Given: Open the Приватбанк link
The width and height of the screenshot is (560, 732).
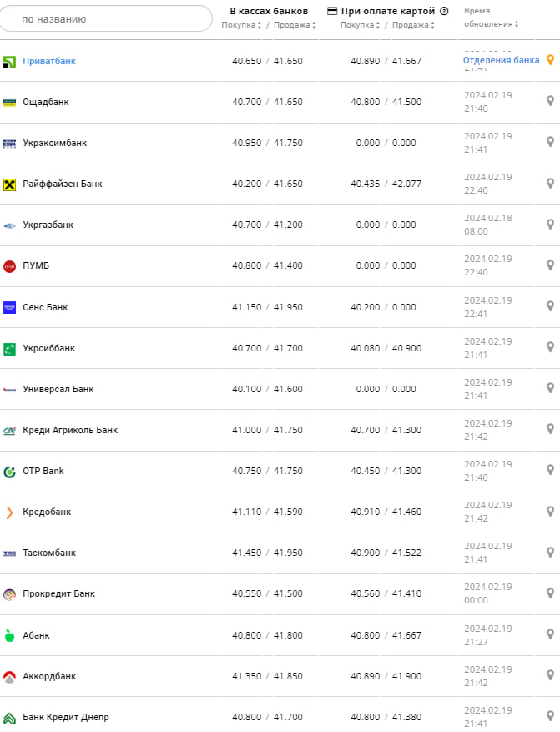Looking at the screenshot, I should click(49, 61).
